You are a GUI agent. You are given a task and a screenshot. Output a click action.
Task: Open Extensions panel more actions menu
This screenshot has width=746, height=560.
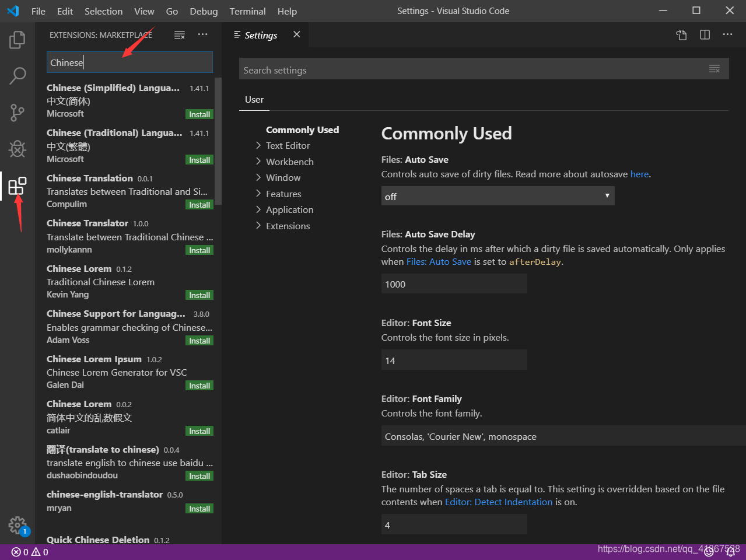(202, 35)
